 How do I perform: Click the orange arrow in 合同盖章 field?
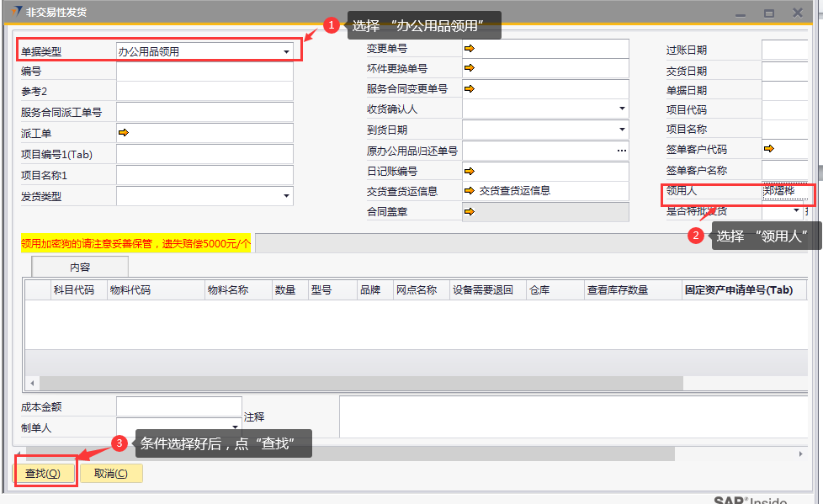click(x=470, y=212)
